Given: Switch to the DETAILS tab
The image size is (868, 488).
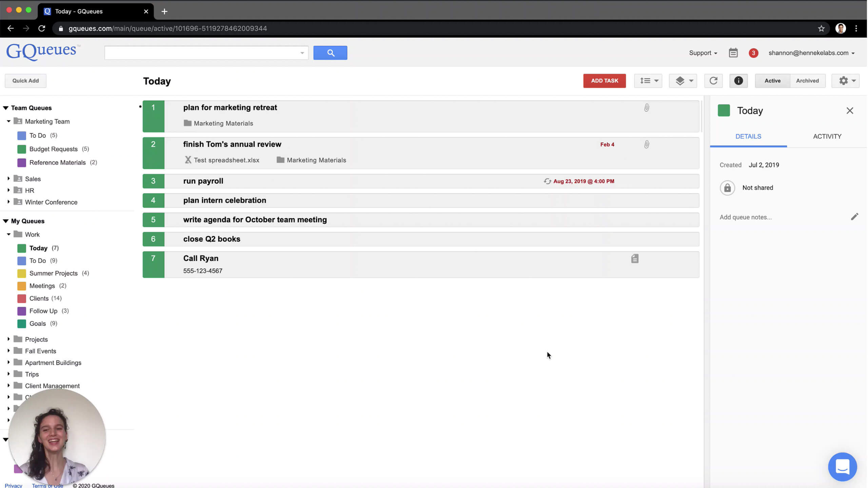Looking at the screenshot, I should pyautogui.click(x=748, y=137).
